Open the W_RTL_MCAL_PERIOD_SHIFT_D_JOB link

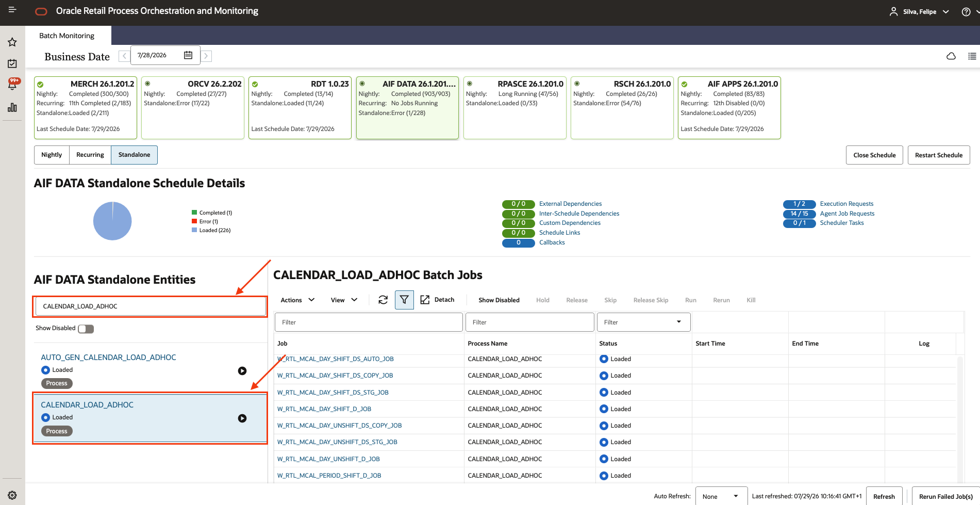coord(329,476)
